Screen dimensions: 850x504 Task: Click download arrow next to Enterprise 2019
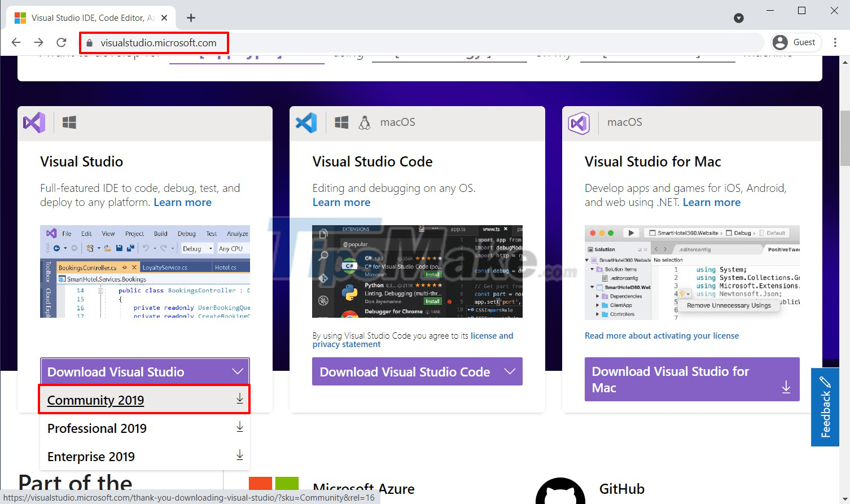coord(239,455)
